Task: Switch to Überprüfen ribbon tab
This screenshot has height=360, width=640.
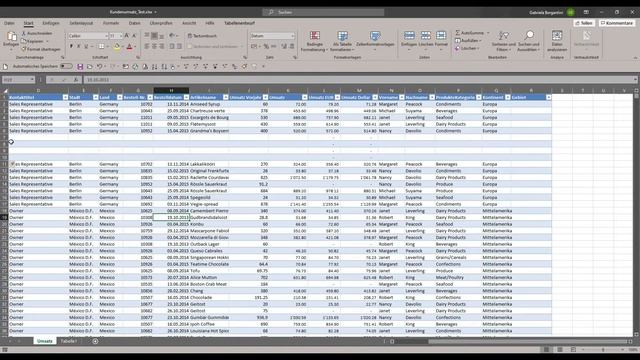Action: pos(161,23)
